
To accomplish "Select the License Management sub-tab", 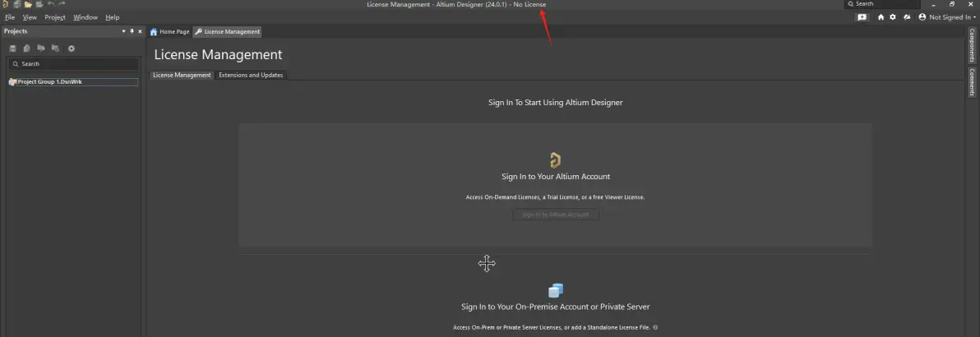I will (x=182, y=75).
